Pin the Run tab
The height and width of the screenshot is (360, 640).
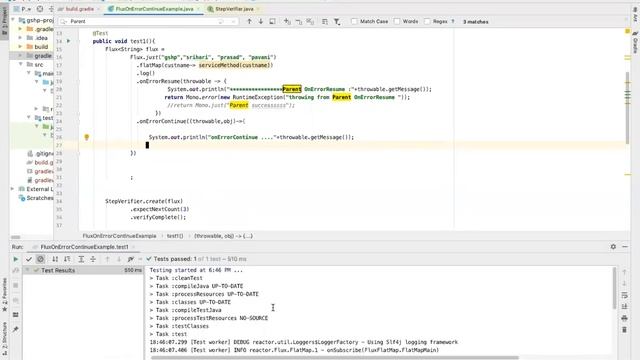[16, 329]
